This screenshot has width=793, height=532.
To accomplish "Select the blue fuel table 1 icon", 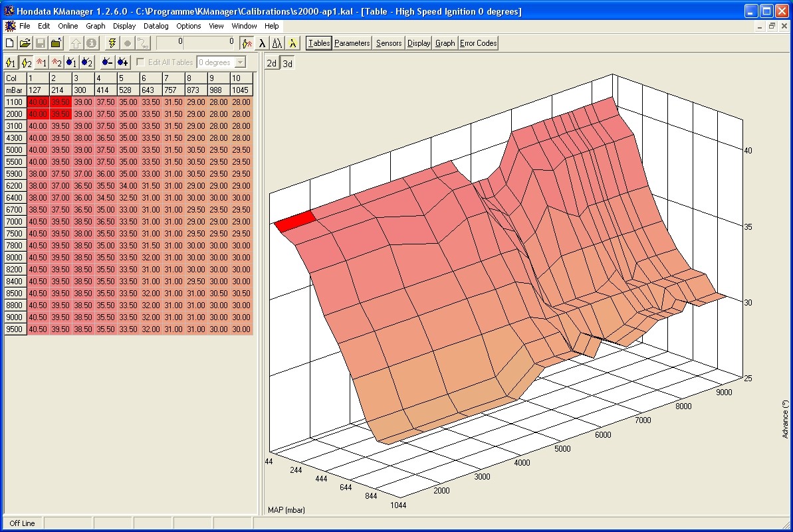I will click(x=71, y=62).
